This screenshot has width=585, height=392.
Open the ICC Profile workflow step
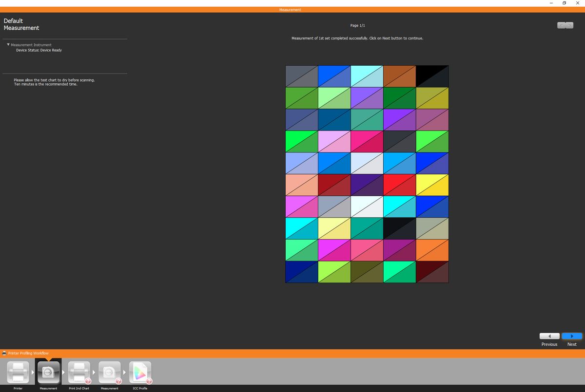point(140,372)
